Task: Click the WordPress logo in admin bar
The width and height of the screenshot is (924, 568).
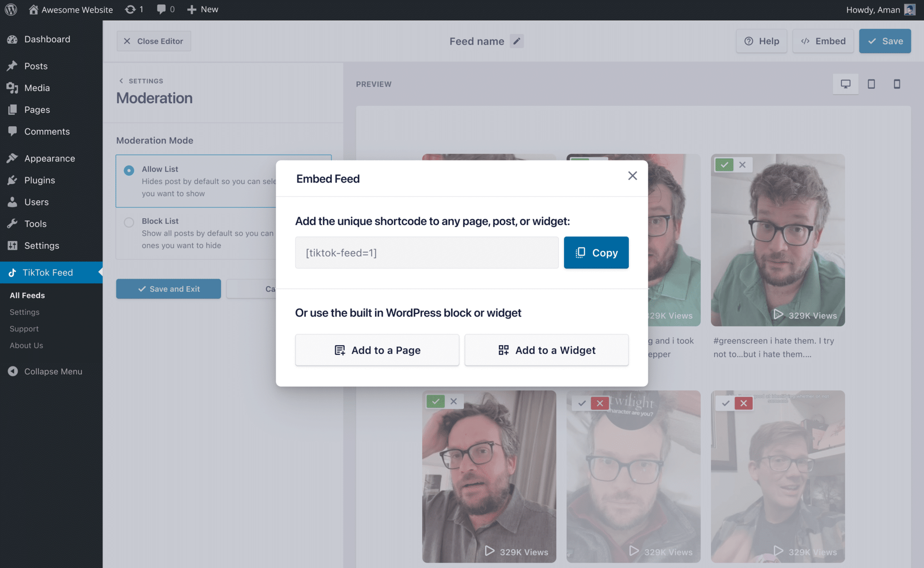Action: pyautogui.click(x=11, y=9)
